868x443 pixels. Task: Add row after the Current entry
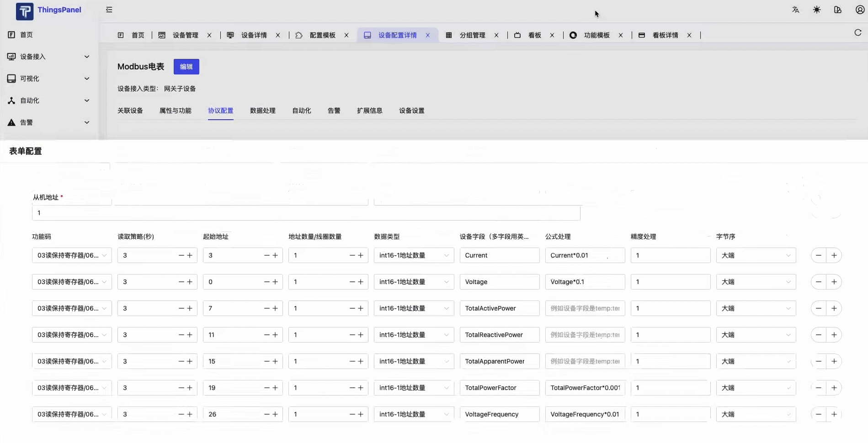pyautogui.click(x=834, y=255)
